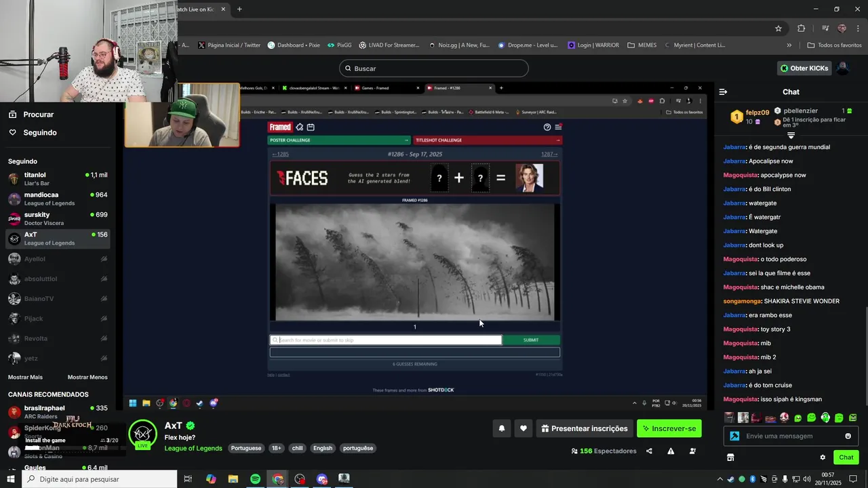Bookmark this page with the star icon
Viewport: 868px width, 488px height.
pyautogui.click(x=778, y=28)
